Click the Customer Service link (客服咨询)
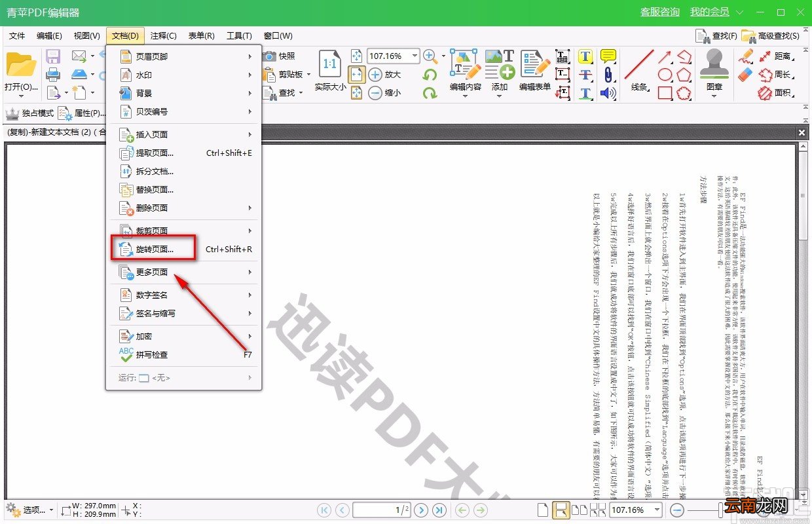Screen dimensions: 812x524 point(660,12)
